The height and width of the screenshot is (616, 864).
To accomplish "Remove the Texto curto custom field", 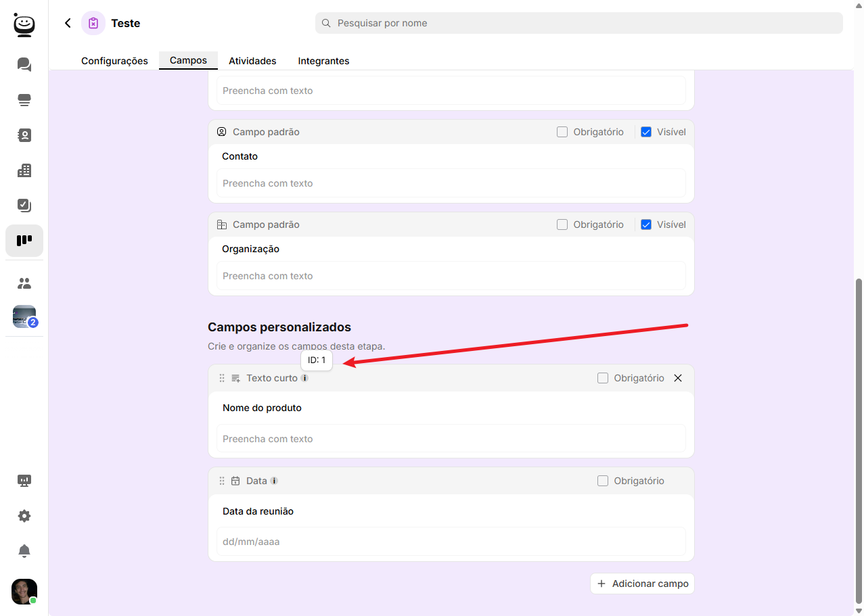I will click(678, 378).
